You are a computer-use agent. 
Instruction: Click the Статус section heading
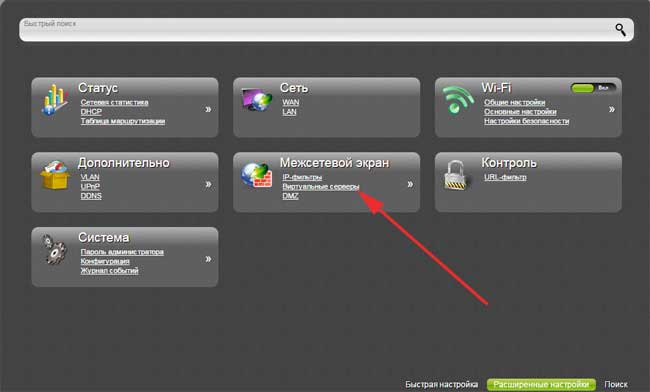(98, 88)
